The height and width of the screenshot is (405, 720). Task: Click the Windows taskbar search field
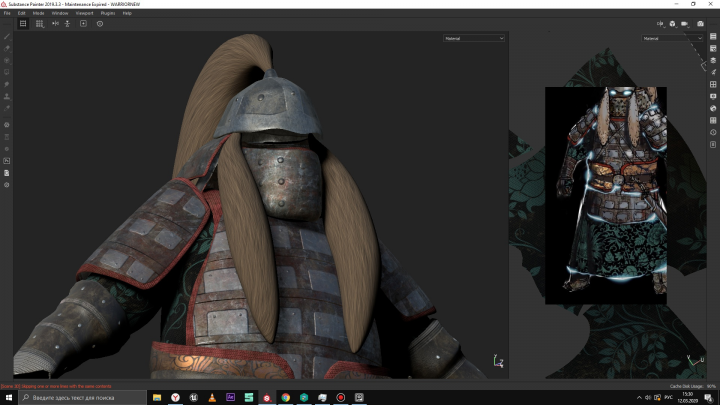tap(80, 397)
